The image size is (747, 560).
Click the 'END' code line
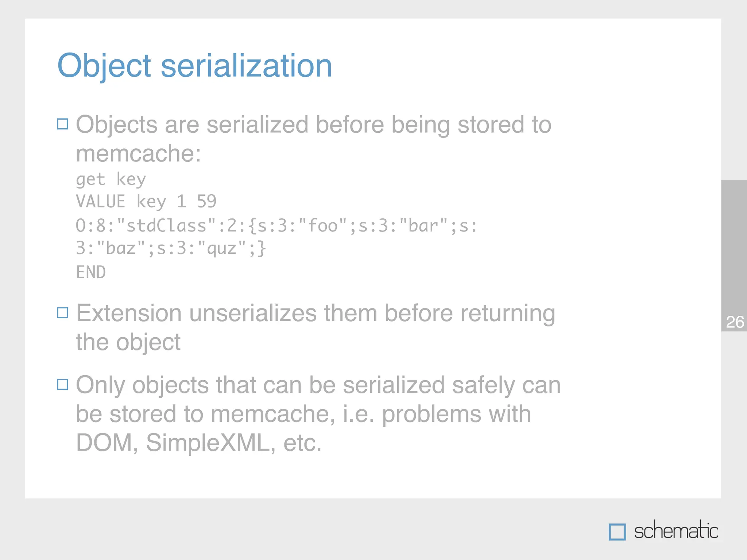(91, 272)
